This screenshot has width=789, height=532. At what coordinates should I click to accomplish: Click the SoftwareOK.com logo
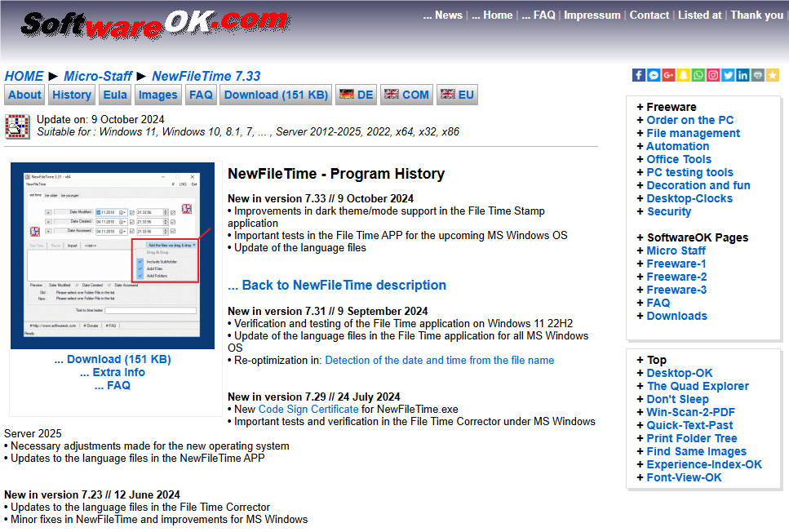(x=156, y=24)
